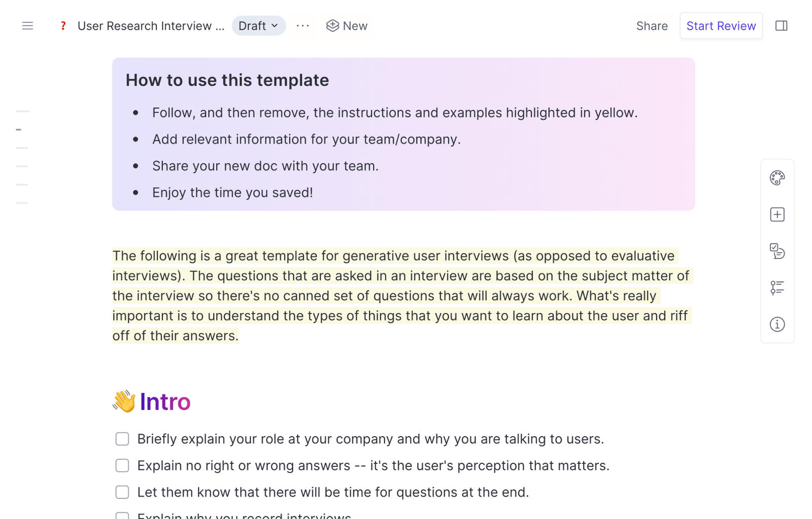Toggle the right panel layout icon
The image size is (812, 519).
click(782, 26)
